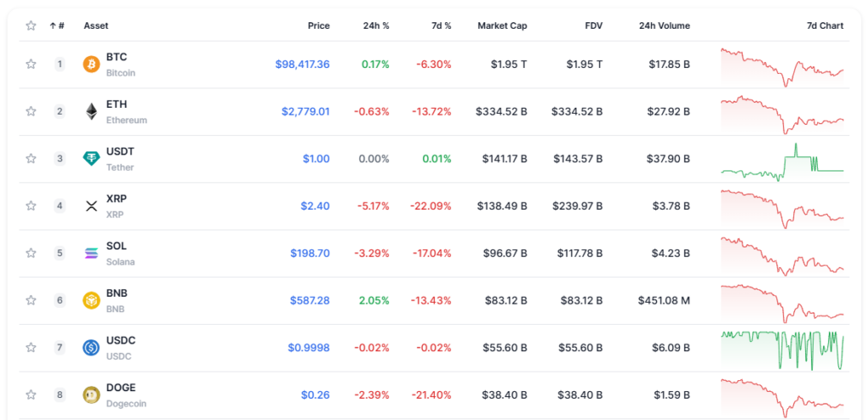Sort by Market Cap column header

503,25
